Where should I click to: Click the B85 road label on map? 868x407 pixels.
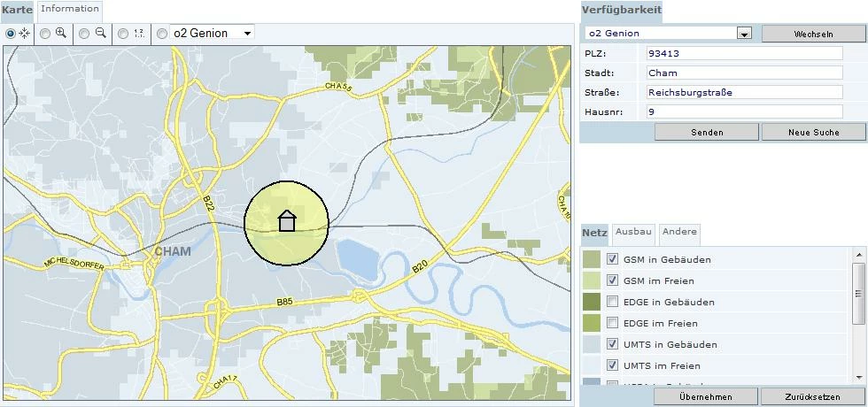click(284, 303)
